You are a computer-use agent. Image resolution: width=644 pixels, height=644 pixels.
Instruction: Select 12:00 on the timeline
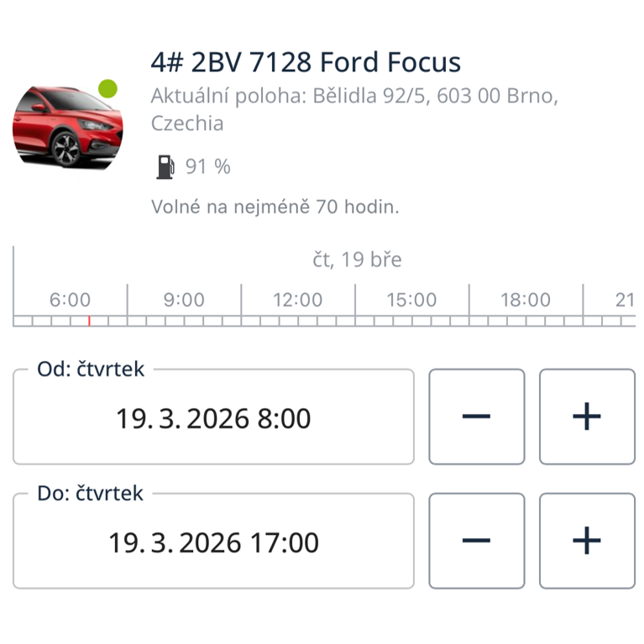297,300
